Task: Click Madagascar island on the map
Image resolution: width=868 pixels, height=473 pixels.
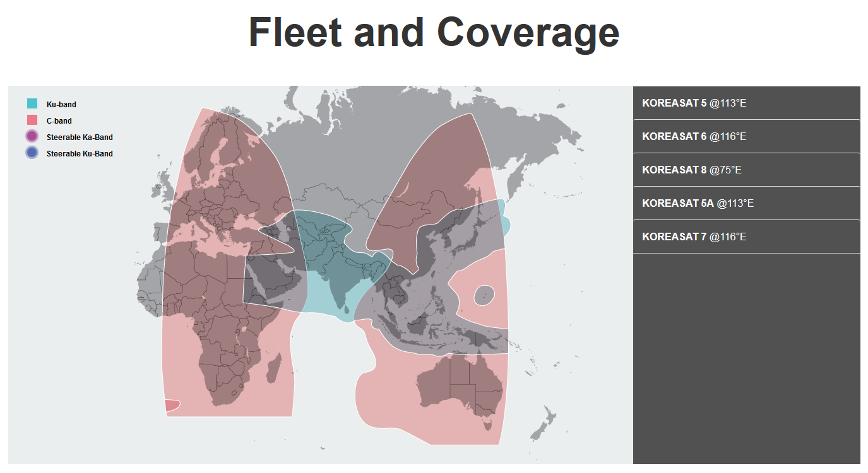Action: (x=274, y=369)
